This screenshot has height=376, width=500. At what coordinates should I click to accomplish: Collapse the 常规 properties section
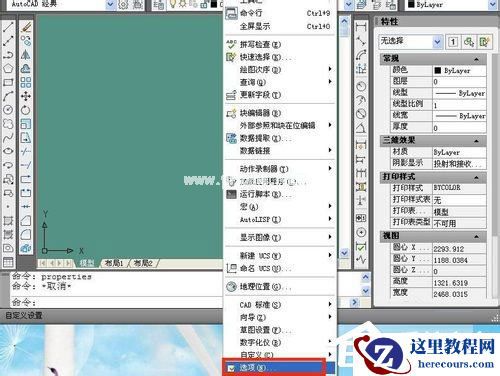(x=476, y=59)
